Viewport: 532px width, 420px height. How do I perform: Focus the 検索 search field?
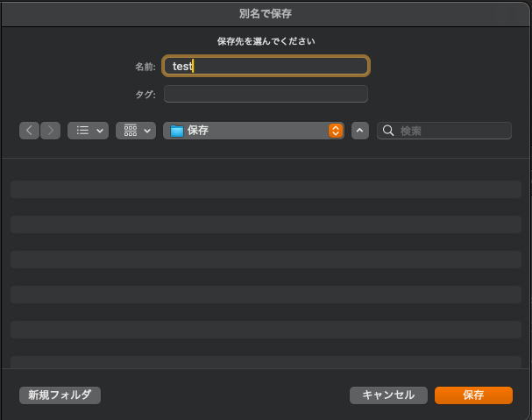[444, 131]
